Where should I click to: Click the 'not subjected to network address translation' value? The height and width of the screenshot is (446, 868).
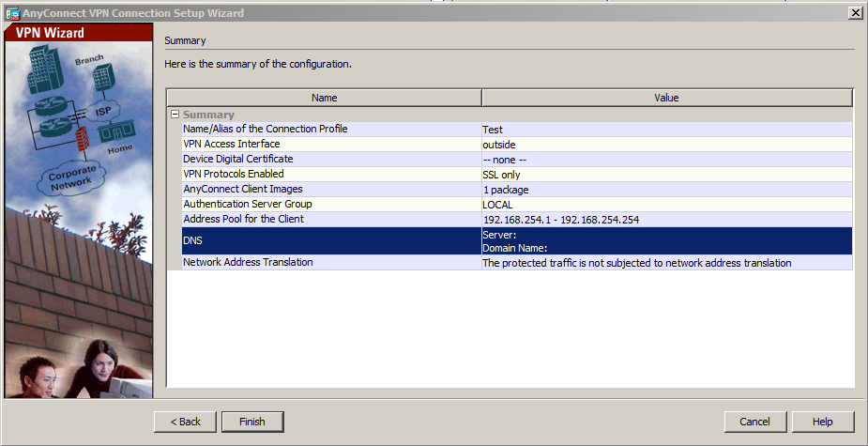coord(636,263)
